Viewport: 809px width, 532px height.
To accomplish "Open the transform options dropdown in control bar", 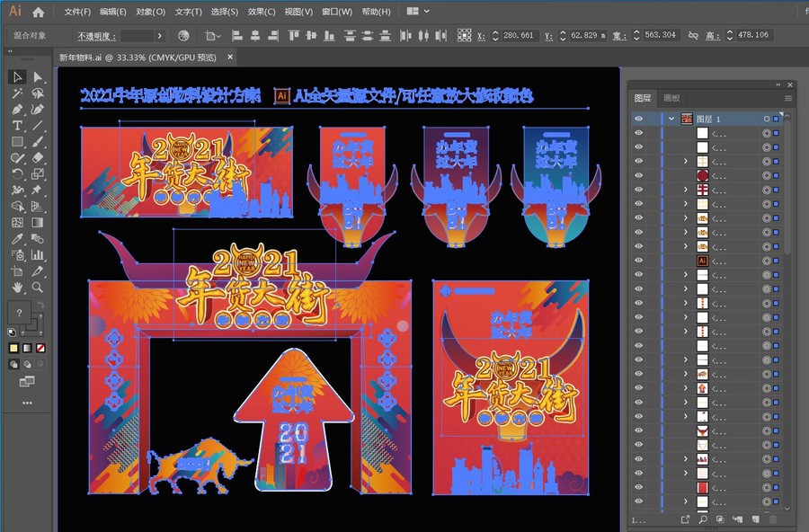I will pyautogui.click(x=212, y=36).
